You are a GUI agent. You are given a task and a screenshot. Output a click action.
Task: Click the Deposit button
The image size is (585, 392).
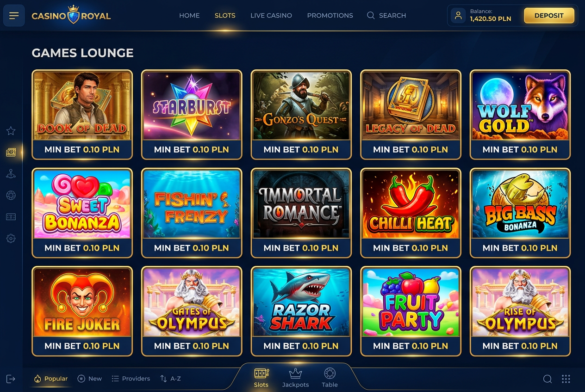click(x=549, y=15)
